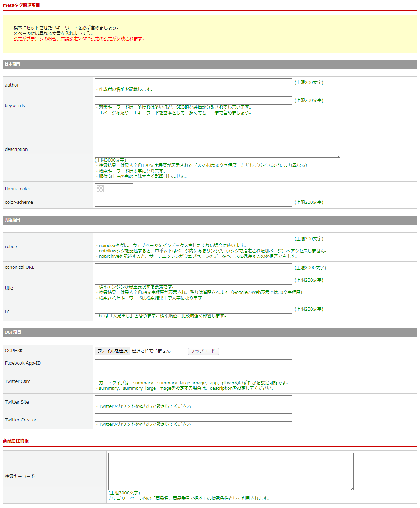Click the Twitter Site input field
The image size is (420, 508).
(193, 400)
